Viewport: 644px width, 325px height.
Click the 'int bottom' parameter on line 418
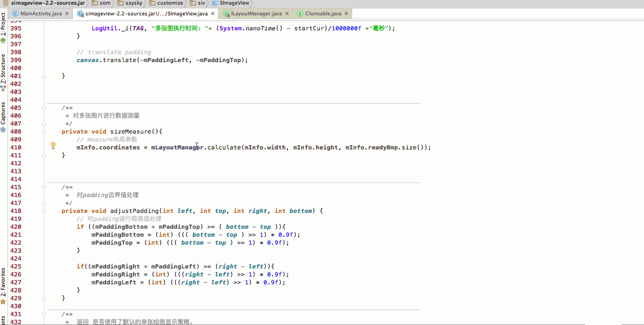point(293,211)
